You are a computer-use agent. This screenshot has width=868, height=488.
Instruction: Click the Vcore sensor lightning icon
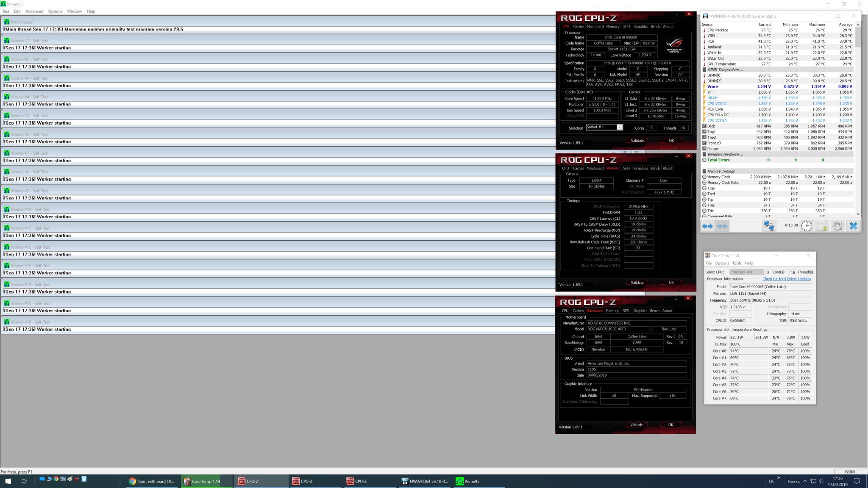click(x=704, y=86)
